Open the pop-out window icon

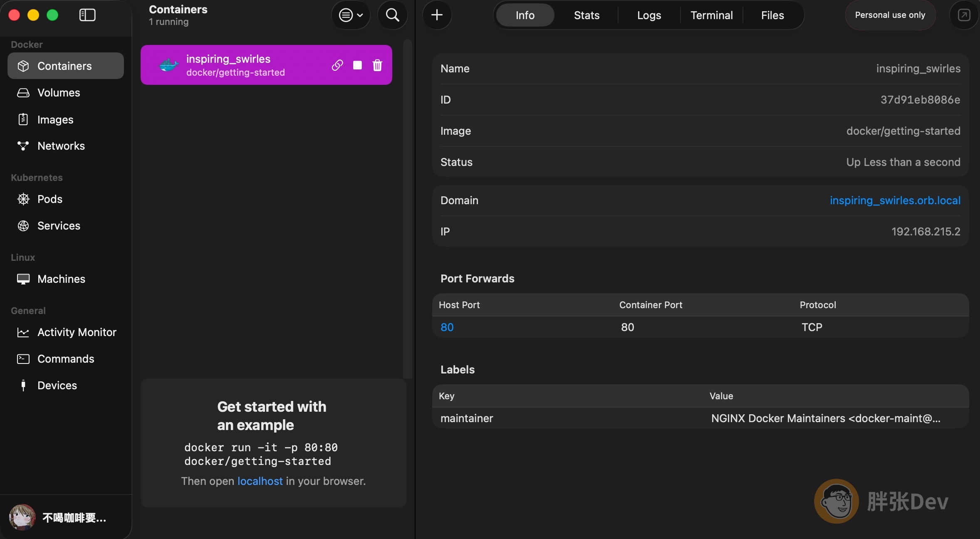pos(964,15)
